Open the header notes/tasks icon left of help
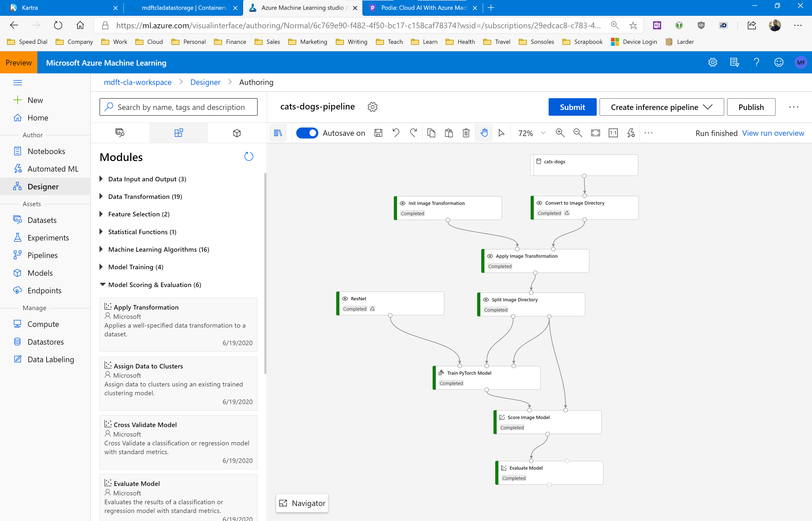812x521 pixels. pos(735,62)
